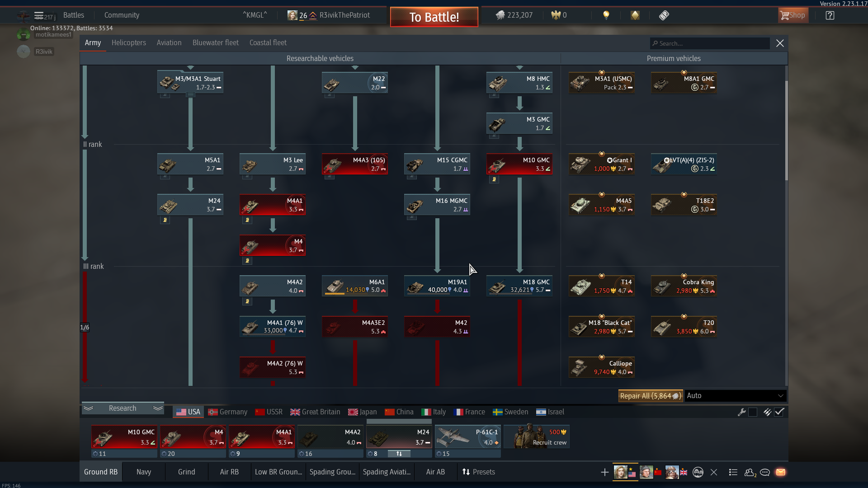Click the plus icon to add a crew preset
This screenshot has width=868, height=488.
pos(604,472)
